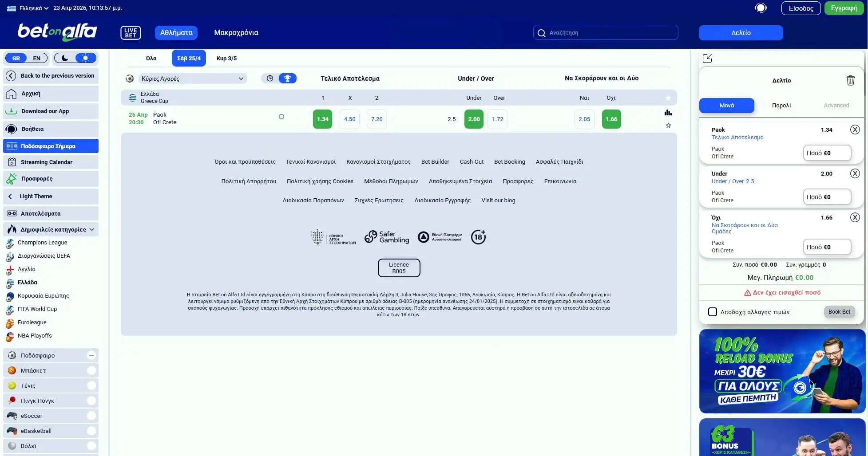Click the Ποσό field for Under 2.00
This screenshot has height=456, width=868.
[x=827, y=197]
